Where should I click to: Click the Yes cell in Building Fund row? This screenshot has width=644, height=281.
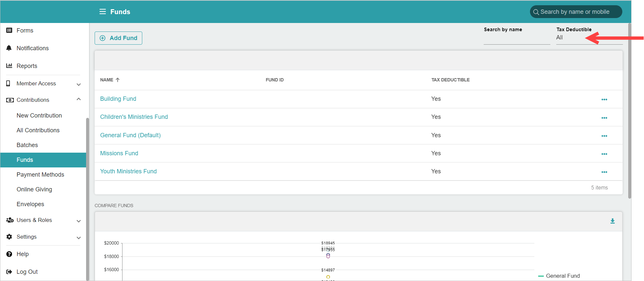436,99
